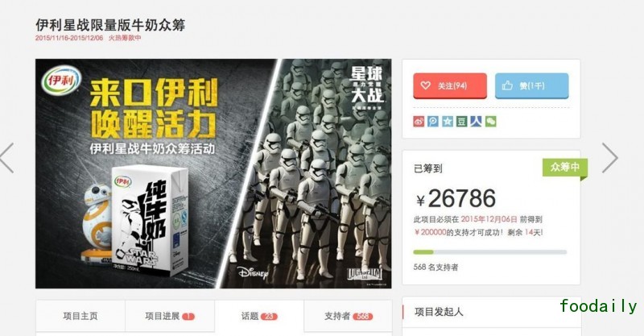The height and width of the screenshot is (336, 644).
Task: Share to Douban green icon
Action: [x=461, y=122]
